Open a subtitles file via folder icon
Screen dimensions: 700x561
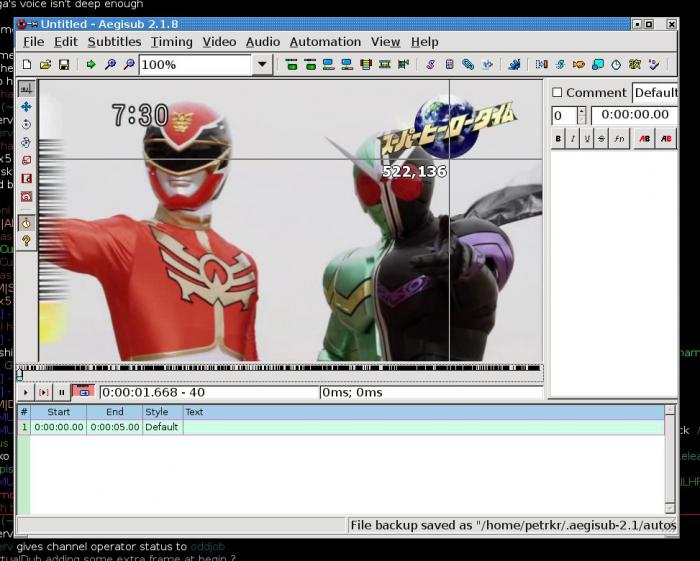[45, 65]
